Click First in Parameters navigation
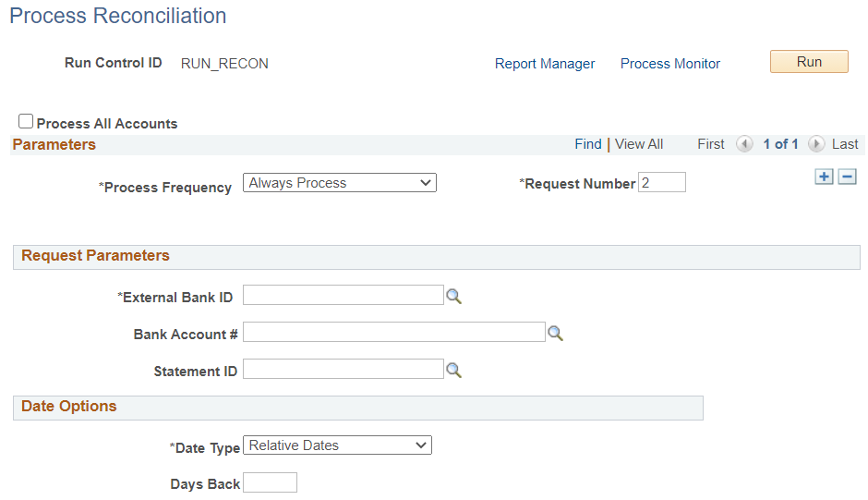868x500 pixels. coord(711,144)
